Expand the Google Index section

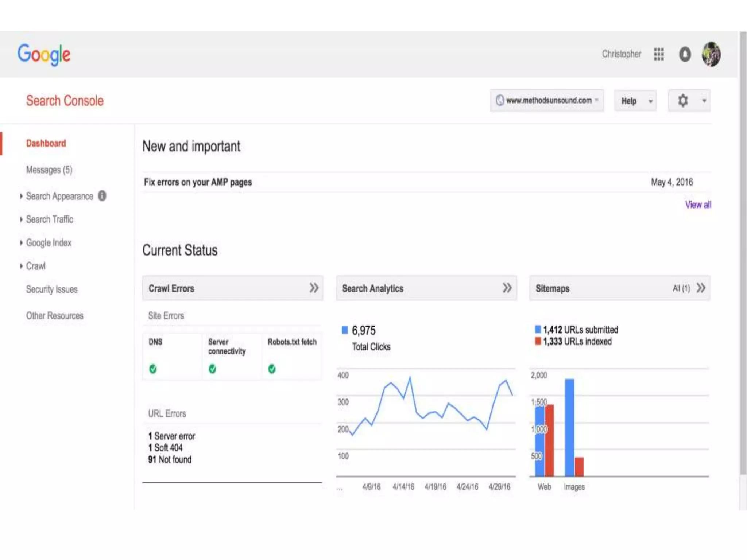[x=49, y=243]
